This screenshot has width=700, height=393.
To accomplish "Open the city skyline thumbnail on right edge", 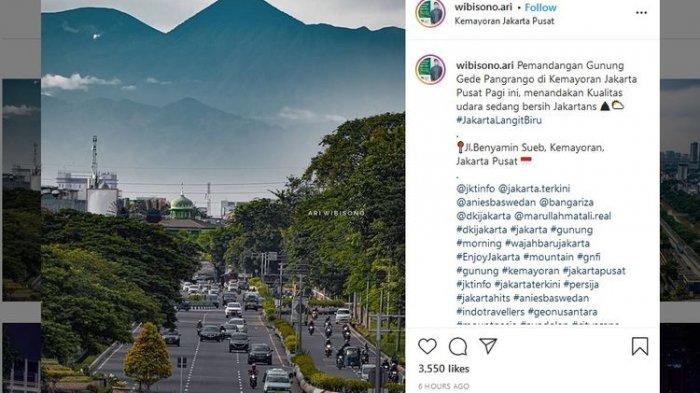I will coord(680,190).
